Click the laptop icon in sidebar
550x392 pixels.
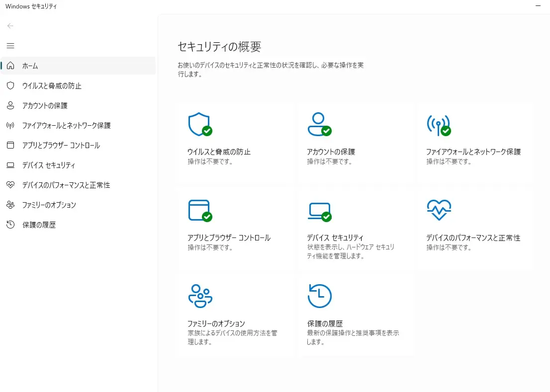pyautogui.click(x=10, y=165)
